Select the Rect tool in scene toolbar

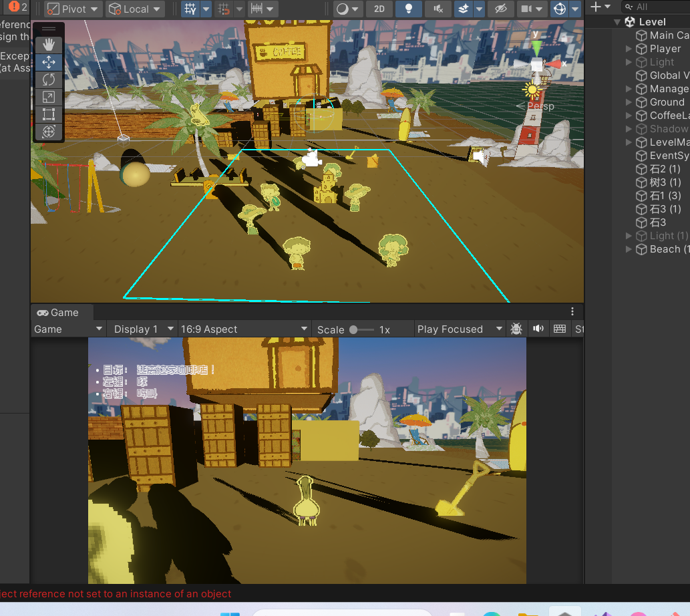49,114
